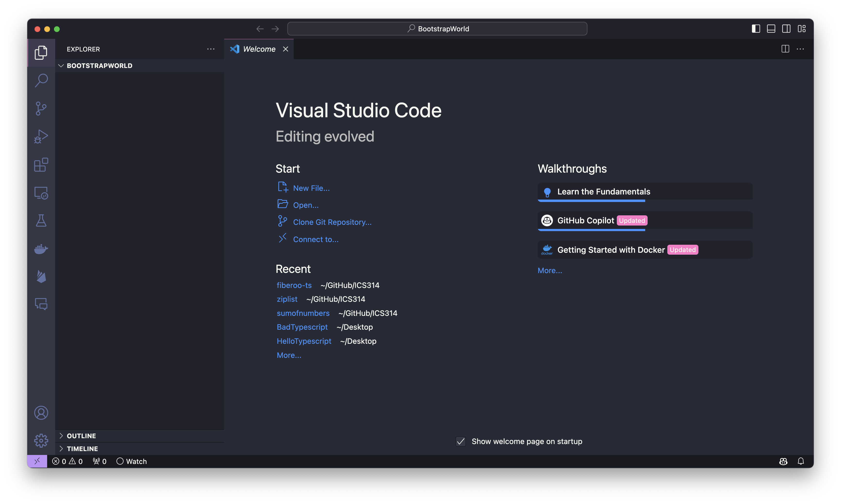Open notifications via the bell icon

click(801, 461)
